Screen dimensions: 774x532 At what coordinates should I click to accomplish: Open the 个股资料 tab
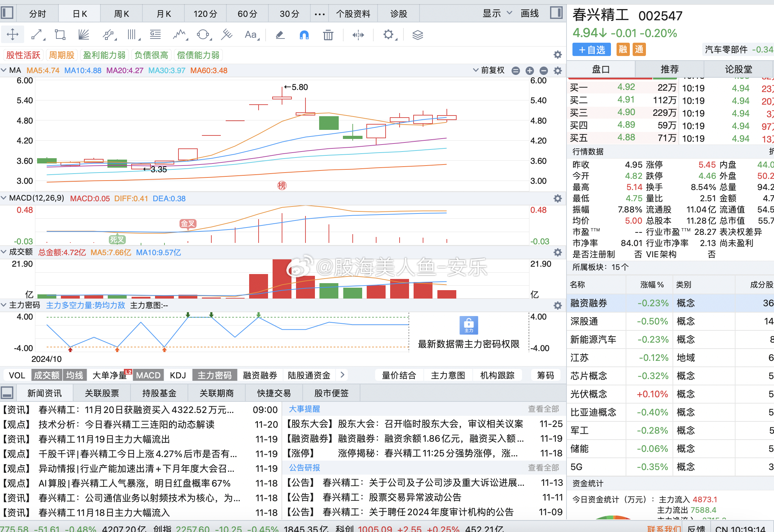coord(353,14)
